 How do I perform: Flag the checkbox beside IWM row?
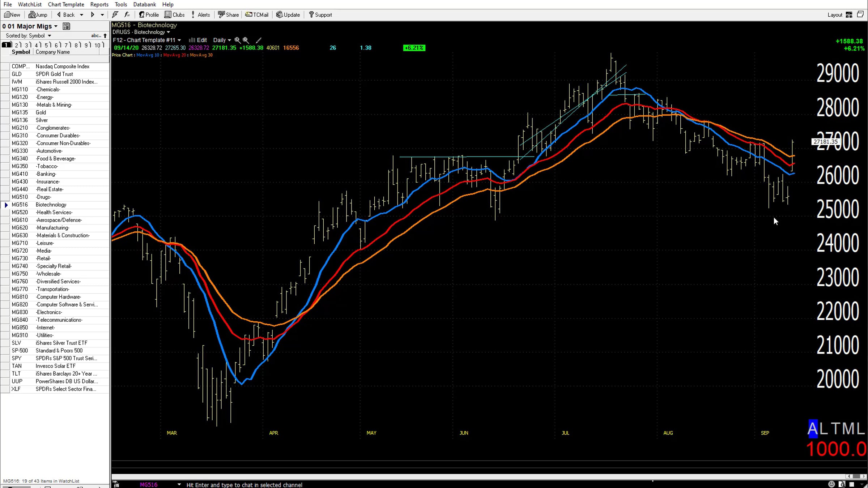[5, 82]
